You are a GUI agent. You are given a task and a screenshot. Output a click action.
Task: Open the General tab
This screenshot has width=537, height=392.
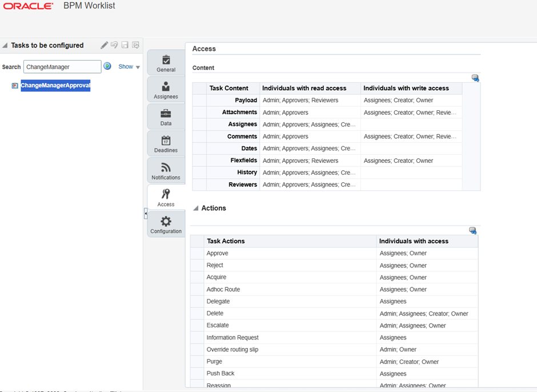click(166, 63)
